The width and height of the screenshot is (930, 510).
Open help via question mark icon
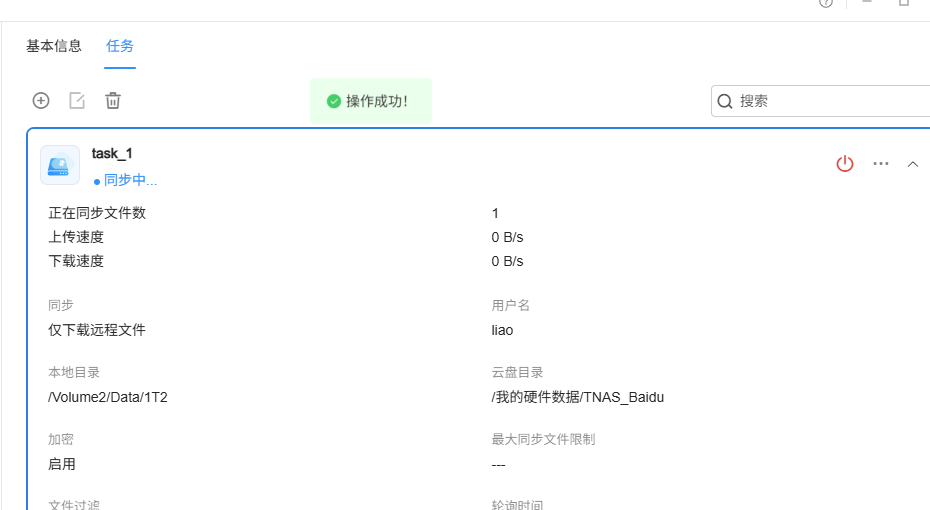pos(826,3)
